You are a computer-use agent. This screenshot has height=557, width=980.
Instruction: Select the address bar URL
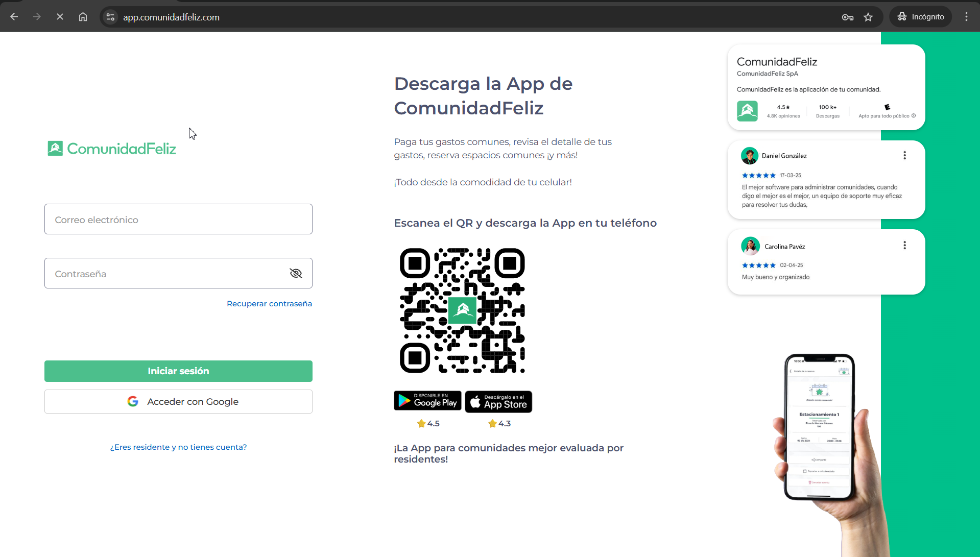[171, 17]
